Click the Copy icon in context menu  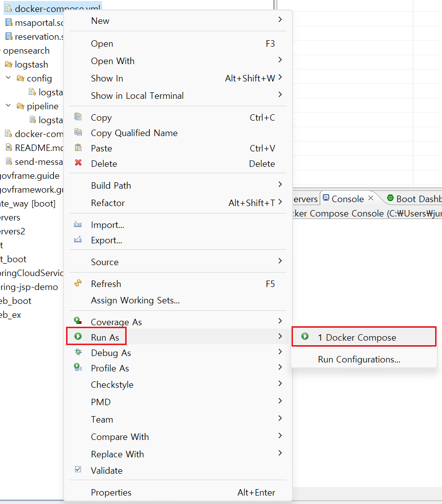point(78,117)
